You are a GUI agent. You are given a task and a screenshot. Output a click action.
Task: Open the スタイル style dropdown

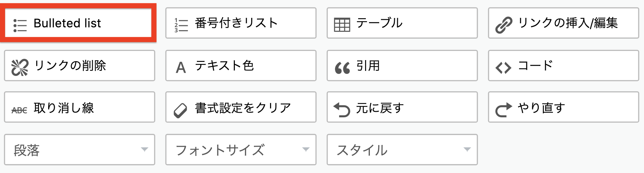[402, 149]
